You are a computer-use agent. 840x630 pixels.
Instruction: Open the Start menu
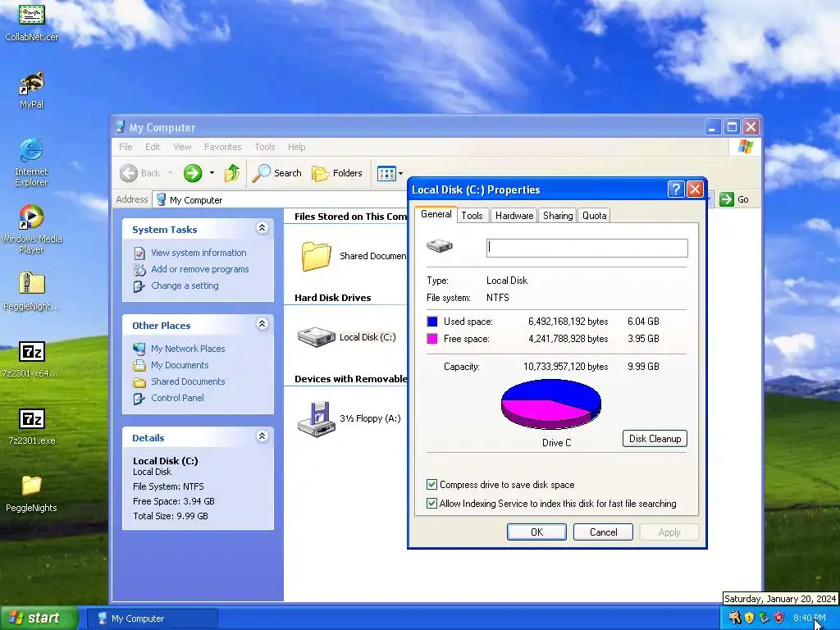[x=39, y=618]
